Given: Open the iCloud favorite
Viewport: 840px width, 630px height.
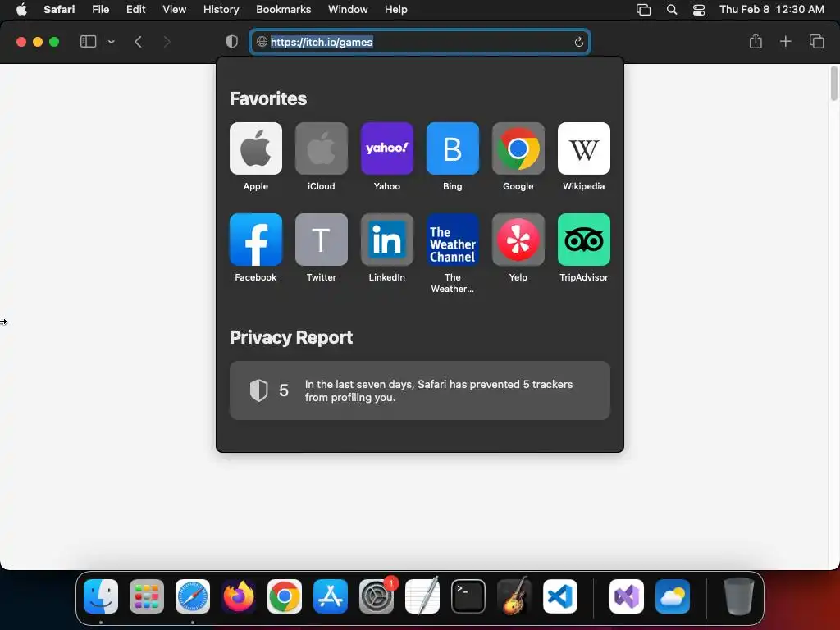Looking at the screenshot, I should [321, 148].
